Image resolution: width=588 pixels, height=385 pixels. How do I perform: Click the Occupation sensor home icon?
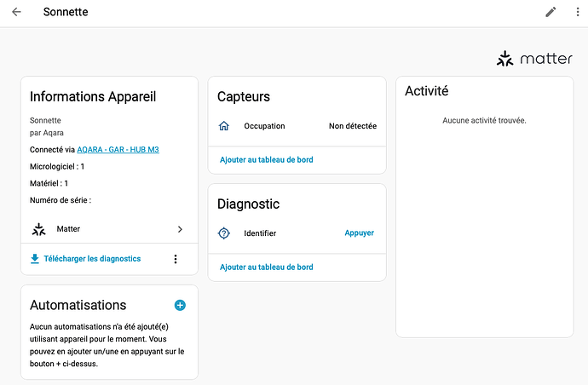[x=224, y=126]
